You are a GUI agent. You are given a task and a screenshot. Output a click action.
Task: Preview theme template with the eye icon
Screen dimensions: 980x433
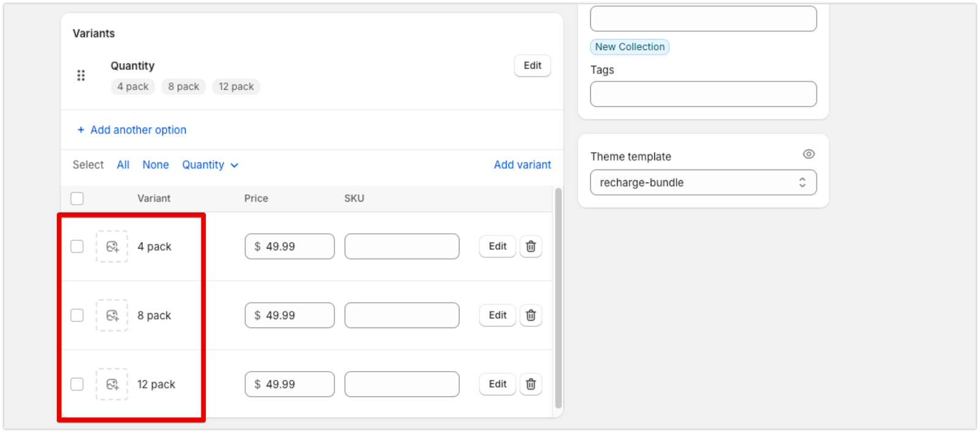click(809, 154)
